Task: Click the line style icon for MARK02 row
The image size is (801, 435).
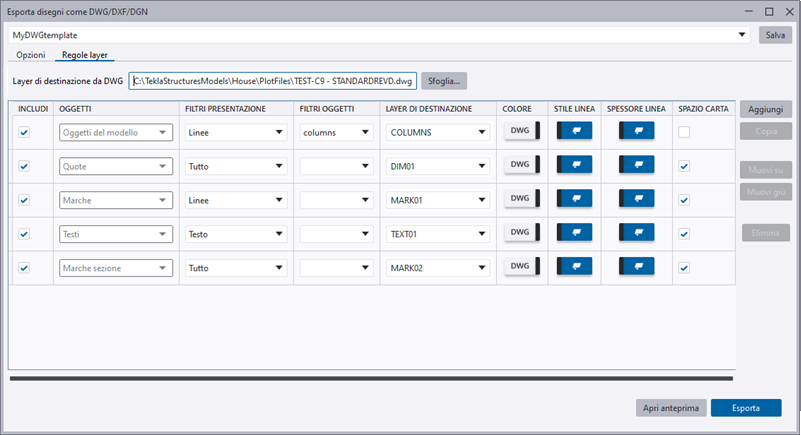Action: click(x=574, y=267)
